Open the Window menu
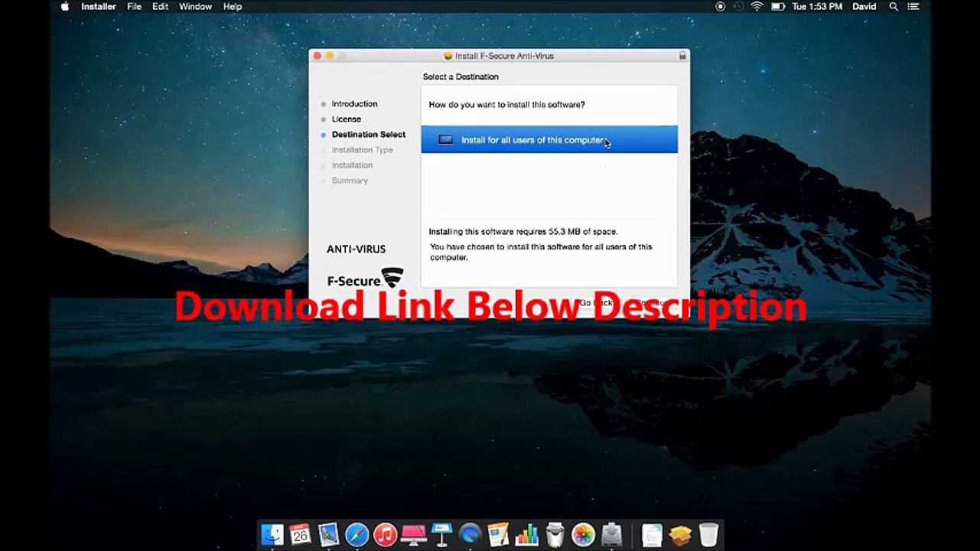Screen dimensions: 980x551 [195, 7]
